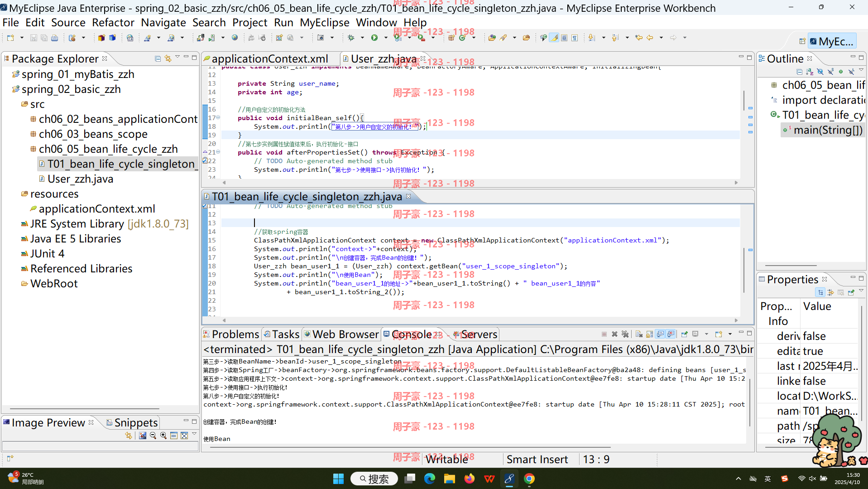Toggle Mark Occurrences highlighter button
The image size is (868, 489).
pos(554,38)
